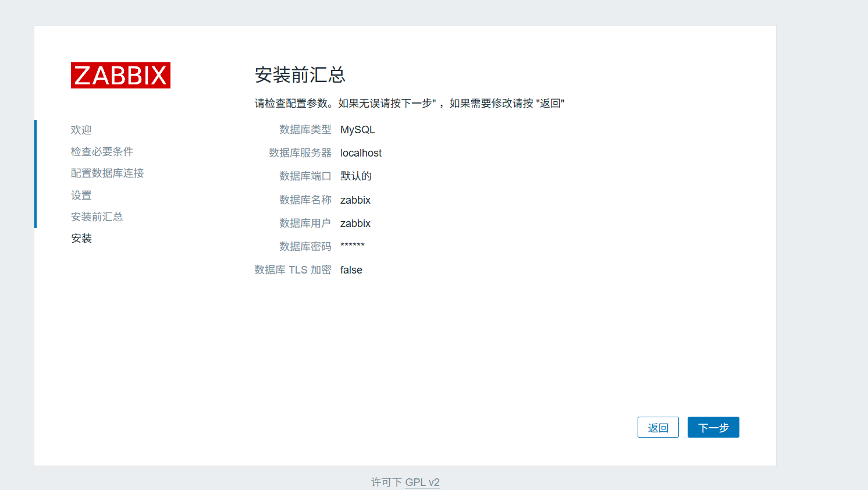Viewport: 868px width, 490px height.
Task: Select the 设置 step in sidebar
Action: click(81, 195)
